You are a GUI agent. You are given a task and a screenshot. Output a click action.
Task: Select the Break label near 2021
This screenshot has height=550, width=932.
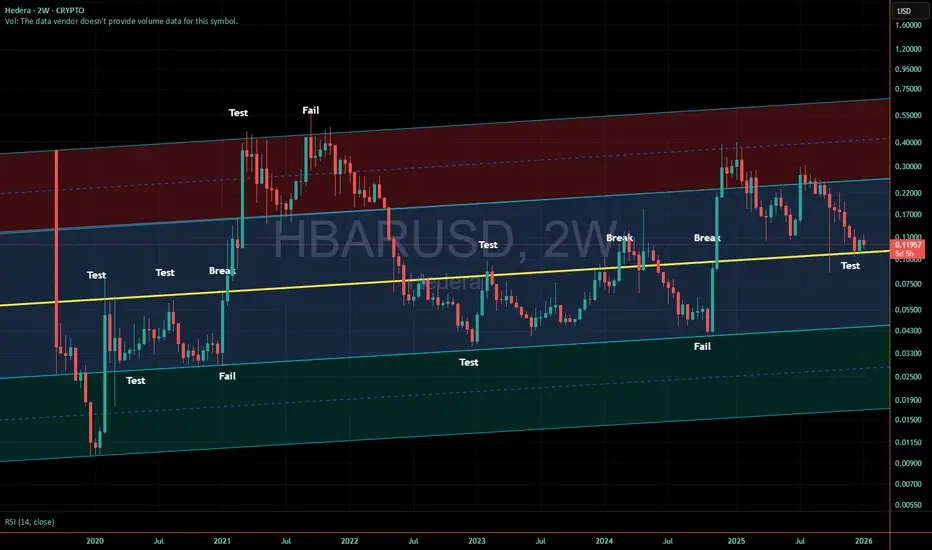pyautogui.click(x=222, y=271)
